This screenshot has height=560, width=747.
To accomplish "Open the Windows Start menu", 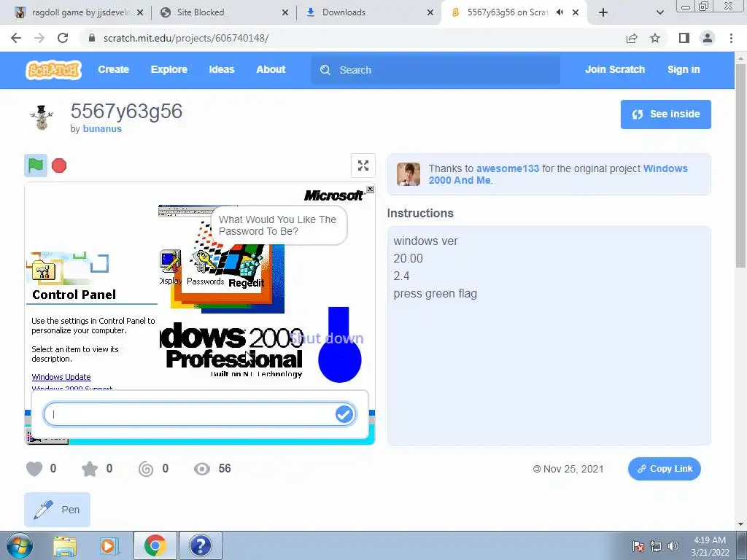I will [20, 545].
